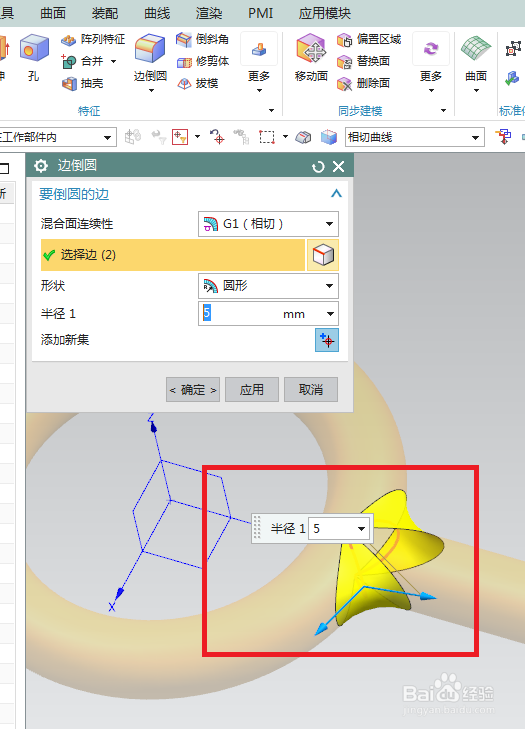Click the gray body icon in selection bar
The height and width of the screenshot is (729, 525).
tap(303, 137)
